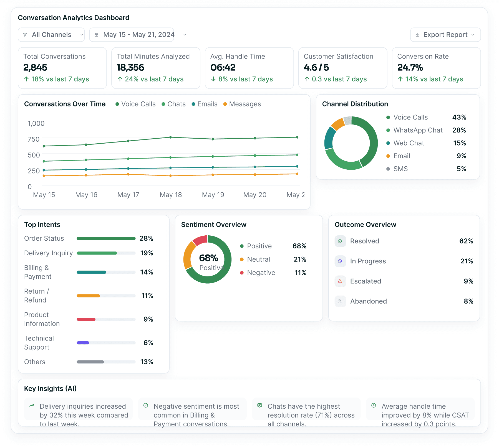499x448 pixels.
Task: Toggle Voice Calls series in chart legend
Action: [x=135, y=104]
